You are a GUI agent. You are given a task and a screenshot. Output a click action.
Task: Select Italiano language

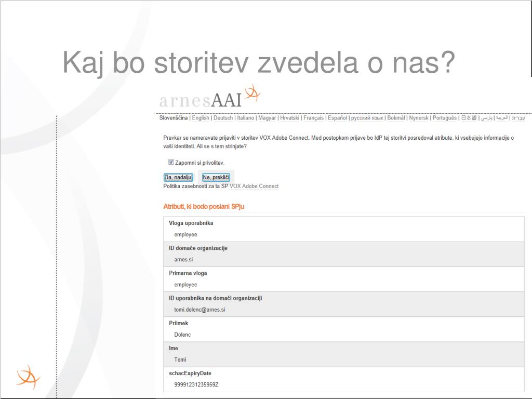(245, 118)
